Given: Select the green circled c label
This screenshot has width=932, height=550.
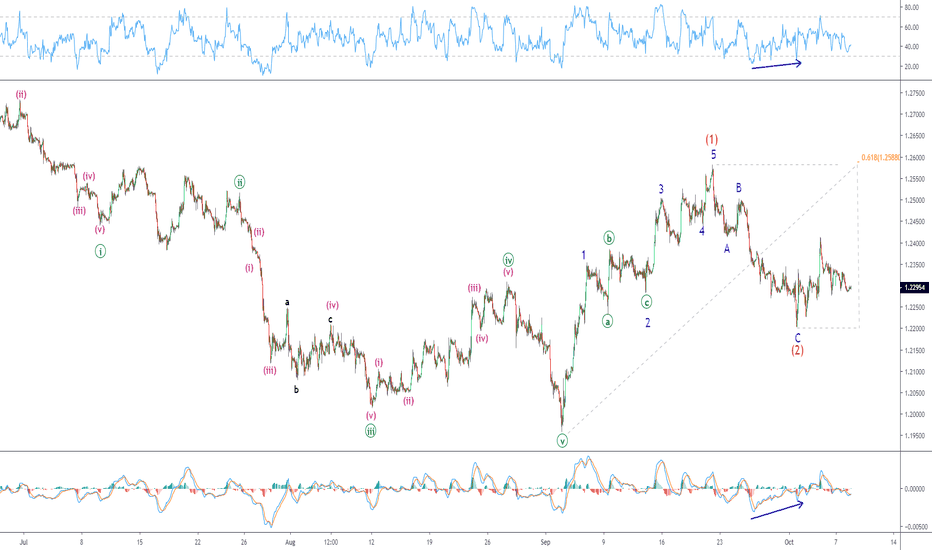Looking at the screenshot, I should (x=646, y=302).
